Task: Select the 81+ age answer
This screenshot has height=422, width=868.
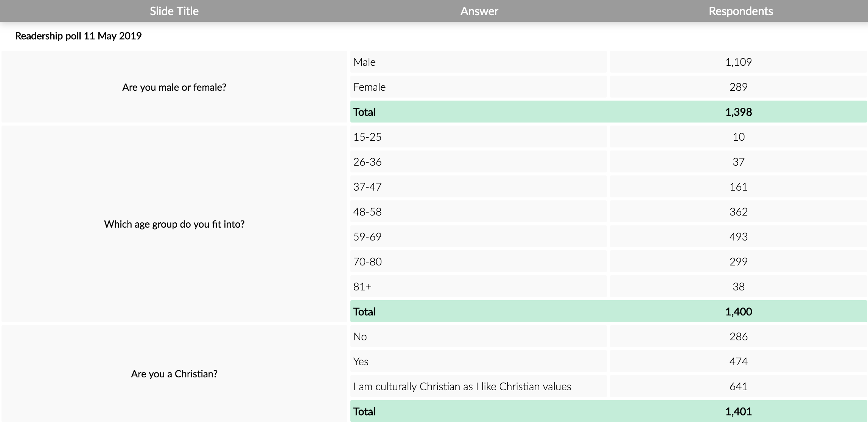Action: [478, 287]
